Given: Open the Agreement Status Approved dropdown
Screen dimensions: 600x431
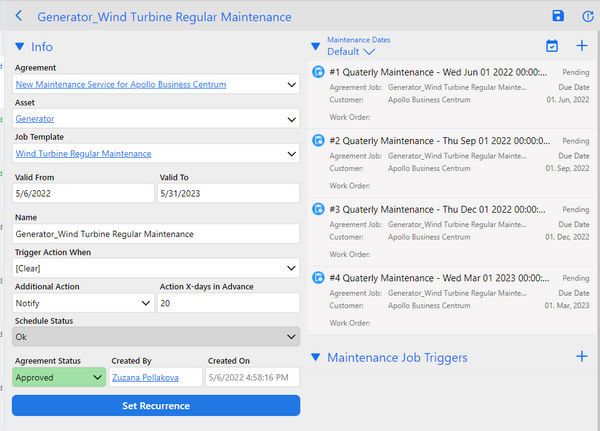Looking at the screenshot, I should tap(96, 377).
